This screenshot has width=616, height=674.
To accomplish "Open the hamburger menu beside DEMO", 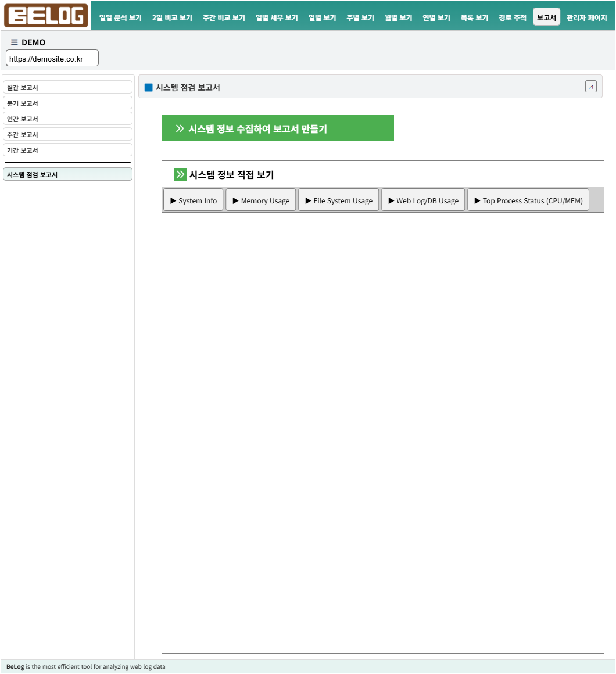I will click(14, 42).
